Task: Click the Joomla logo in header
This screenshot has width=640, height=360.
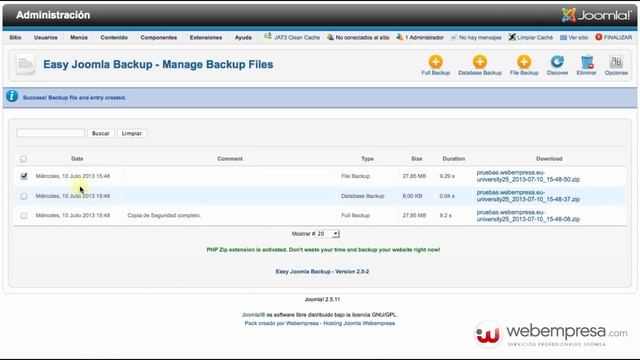Action: (596, 15)
